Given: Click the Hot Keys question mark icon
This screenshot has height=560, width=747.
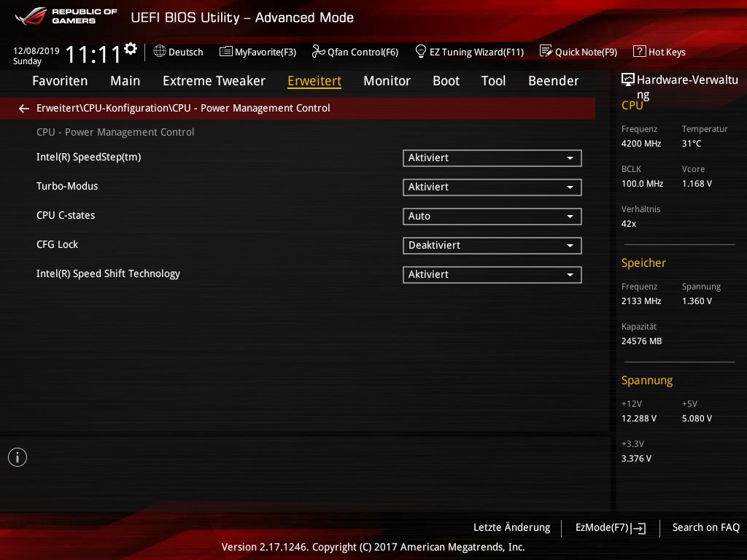Looking at the screenshot, I should (x=639, y=51).
